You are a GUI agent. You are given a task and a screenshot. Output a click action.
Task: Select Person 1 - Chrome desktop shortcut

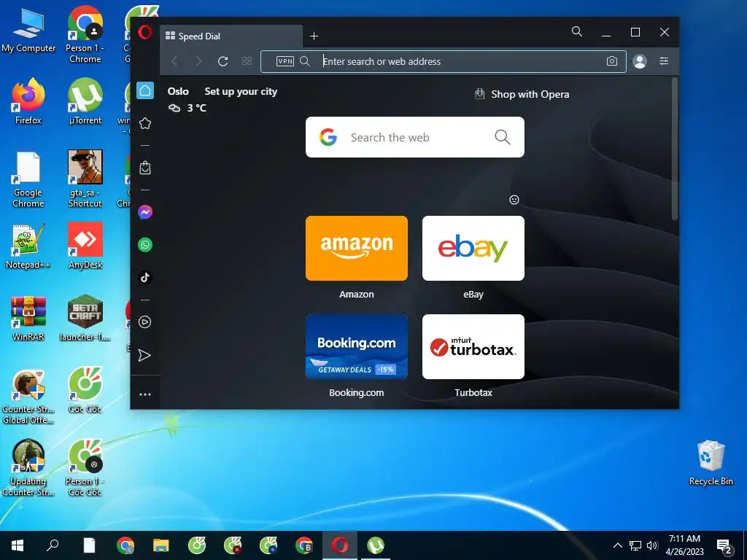click(x=85, y=34)
